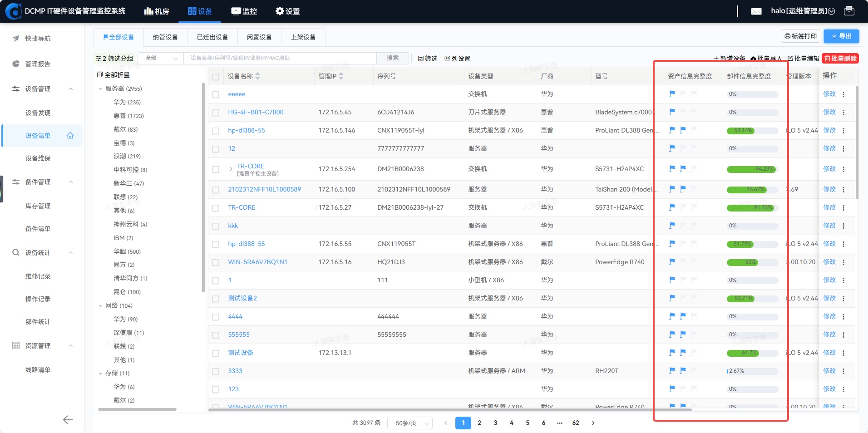
Task: Open more actions for eeeee row
Action: [x=843, y=94]
